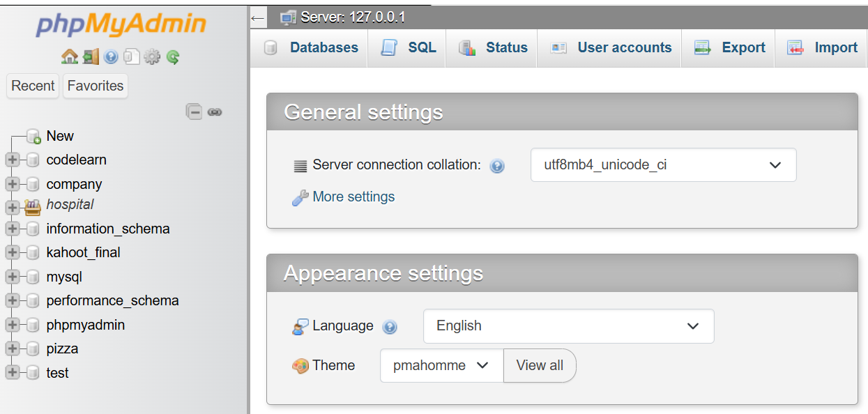The image size is (868, 414).
Task: Open the Server connection collation dropdown
Action: [663, 165]
